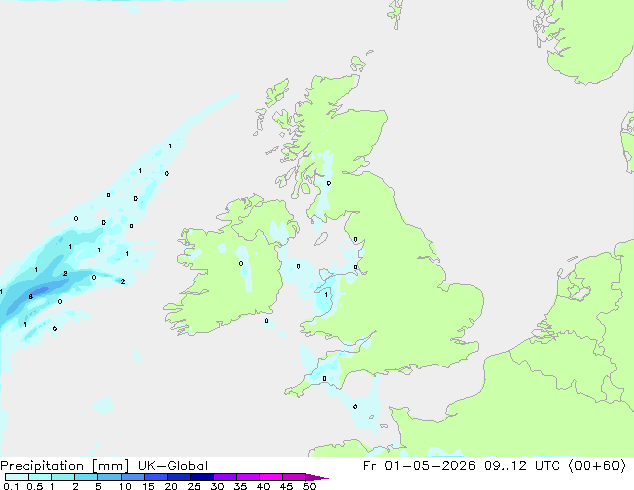Select legend swatch between 10 and 15
Viewport: 634px width, 490px height.
pyautogui.click(x=133, y=477)
